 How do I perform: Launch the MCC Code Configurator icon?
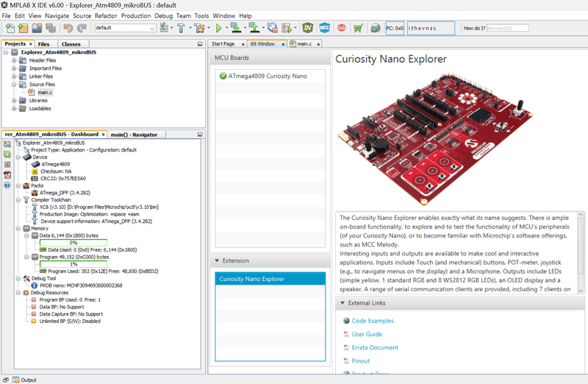pos(325,28)
